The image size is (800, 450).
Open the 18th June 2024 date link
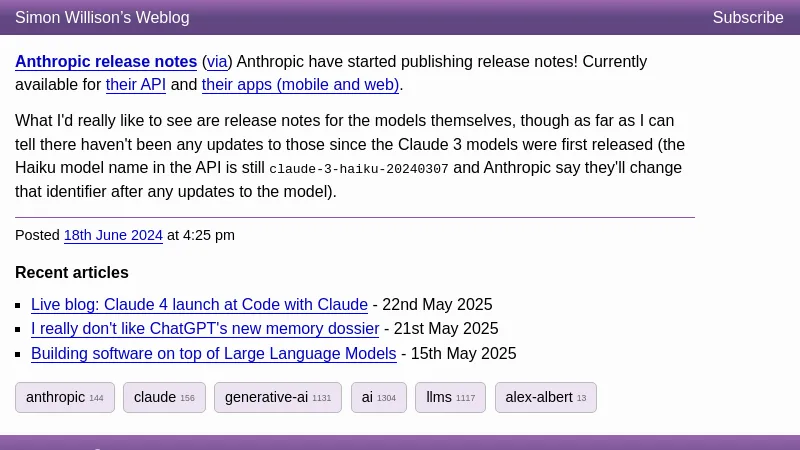113,236
